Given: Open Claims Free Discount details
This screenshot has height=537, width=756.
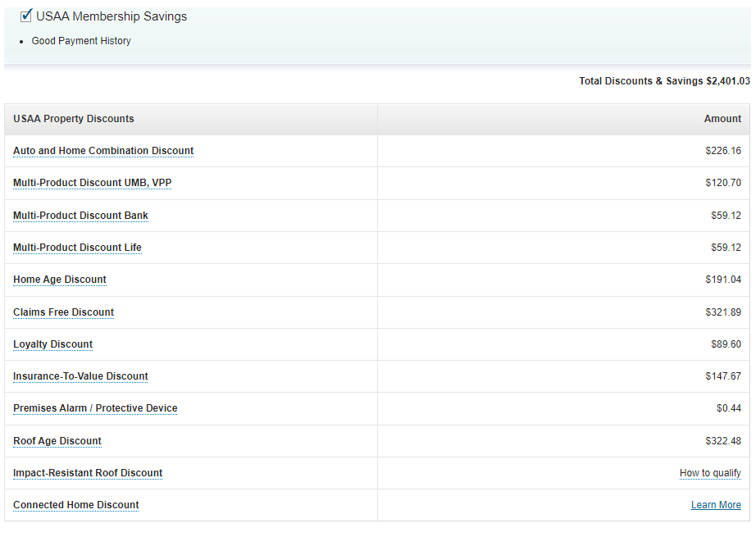Looking at the screenshot, I should click(x=63, y=312).
